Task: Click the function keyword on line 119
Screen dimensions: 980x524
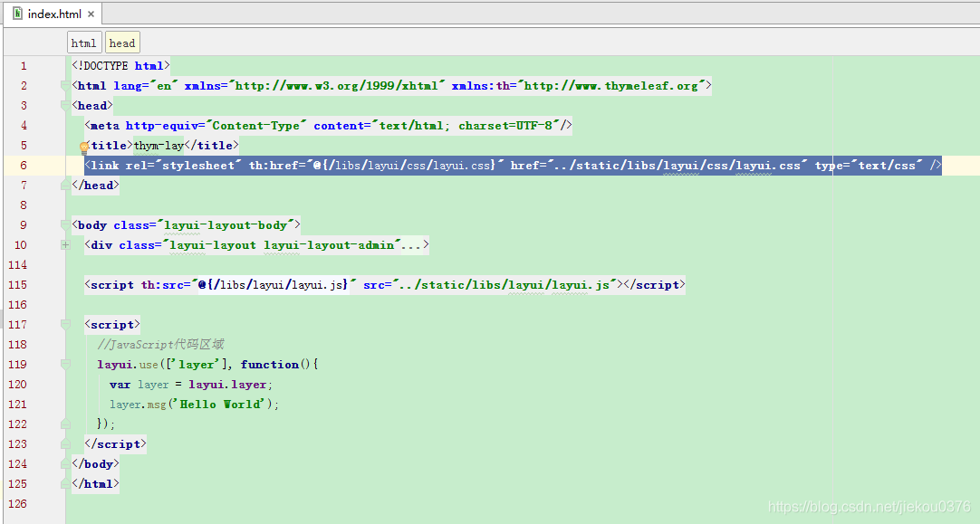Action: point(270,364)
